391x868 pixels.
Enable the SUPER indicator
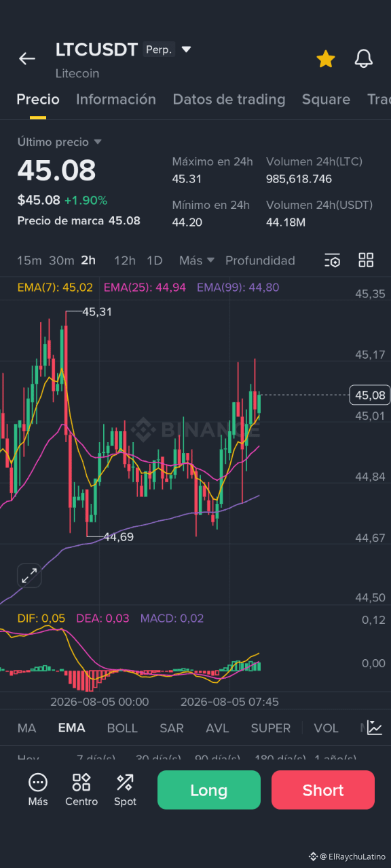271,728
